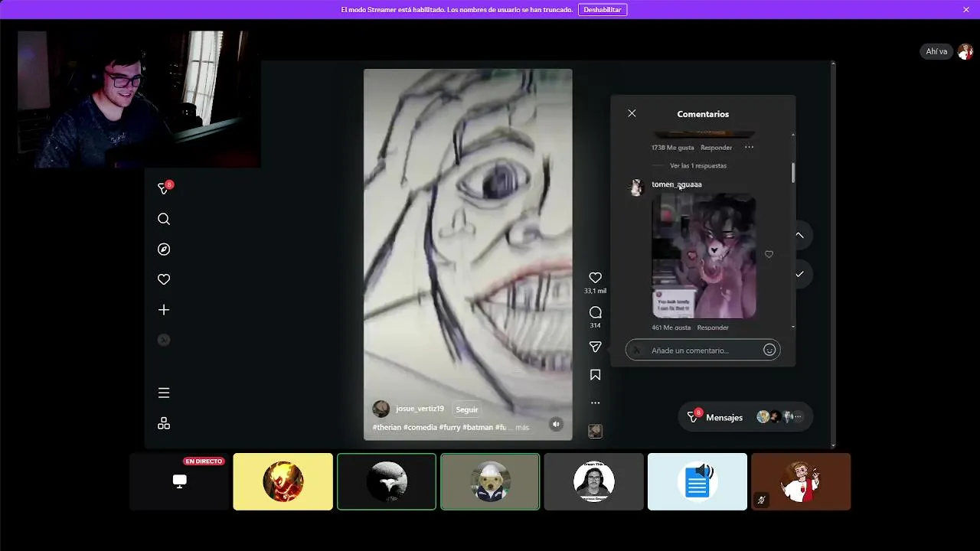
Task: Click the stream view right scrollbar
Action: point(833,254)
